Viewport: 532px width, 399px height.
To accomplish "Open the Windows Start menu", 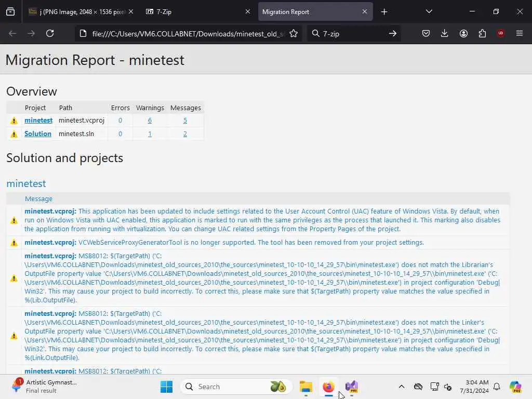I will pos(166,387).
